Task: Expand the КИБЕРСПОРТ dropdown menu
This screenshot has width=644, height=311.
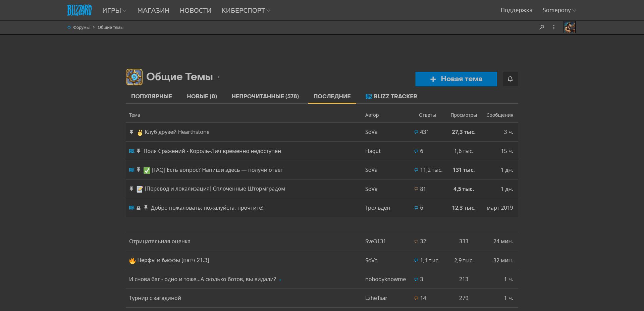Action: pyautogui.click(x=246, y=10)
